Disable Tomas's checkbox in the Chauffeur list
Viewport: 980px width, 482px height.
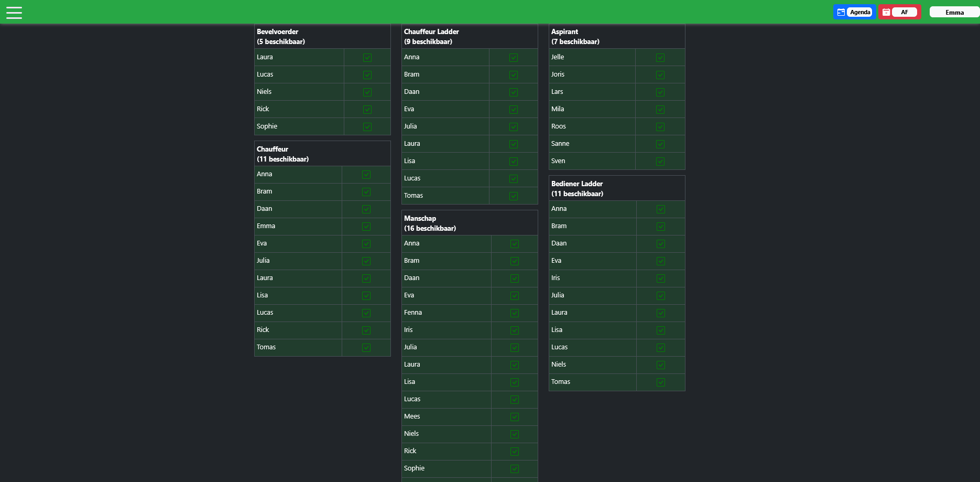point(366,347)
